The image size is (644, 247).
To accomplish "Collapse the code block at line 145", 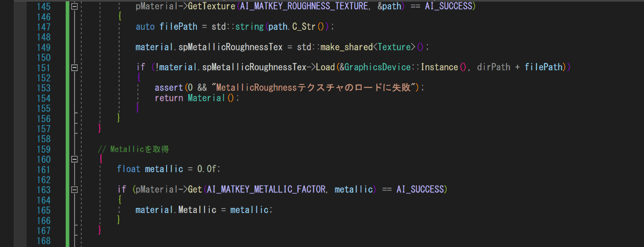I will coord(75,6).
